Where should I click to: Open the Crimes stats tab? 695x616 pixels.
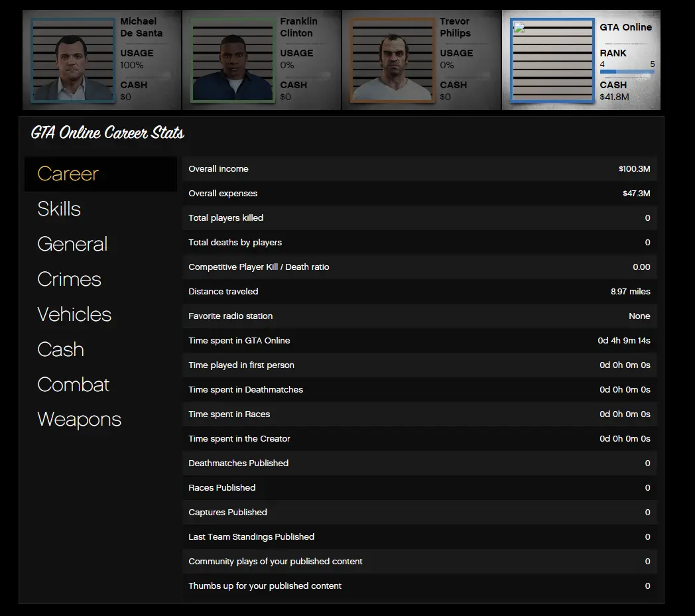[x=69, y=279]
